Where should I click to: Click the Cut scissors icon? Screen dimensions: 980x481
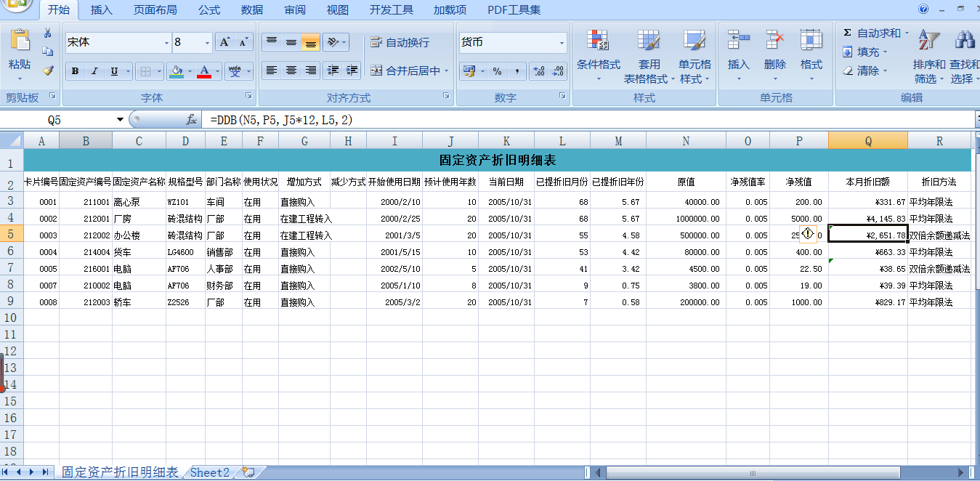click(x=48, y=33)
